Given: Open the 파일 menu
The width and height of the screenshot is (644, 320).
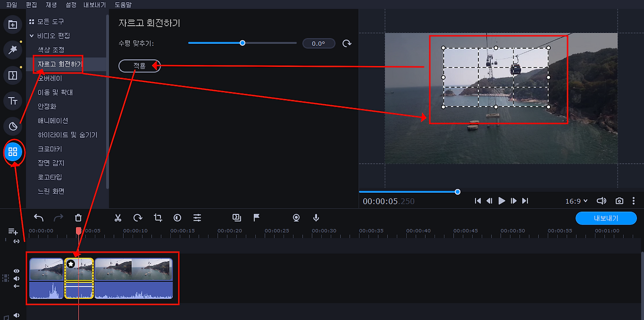Looking at the screenshot, I should (12, 5).
